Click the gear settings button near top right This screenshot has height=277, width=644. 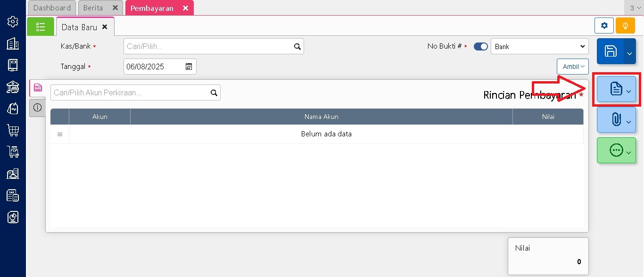604,25
